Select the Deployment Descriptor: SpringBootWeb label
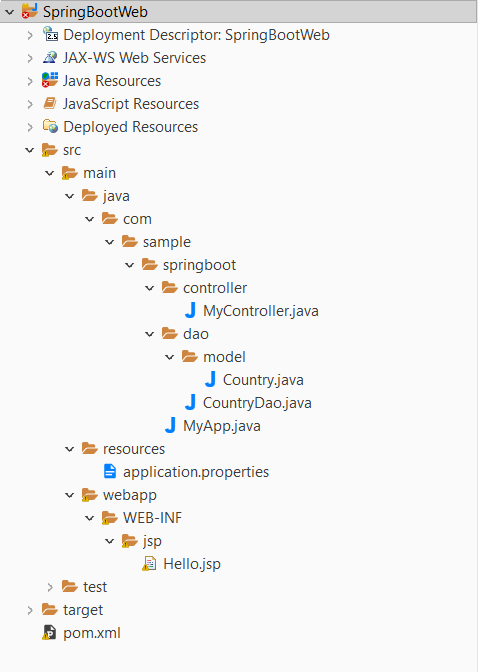Image resolution: width=478 pixels, height=672 pixels. (x=196, y=35)
